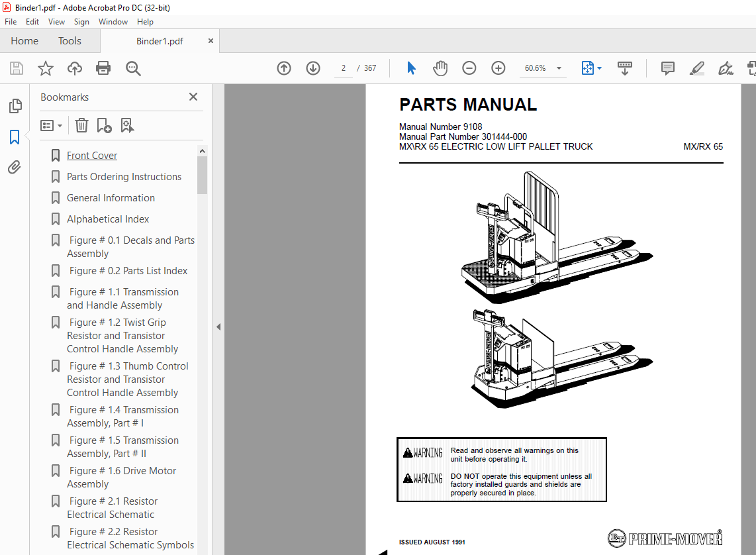Zoom in with plus icon
Screen dimensions: 756x555
tap(498, 68)
